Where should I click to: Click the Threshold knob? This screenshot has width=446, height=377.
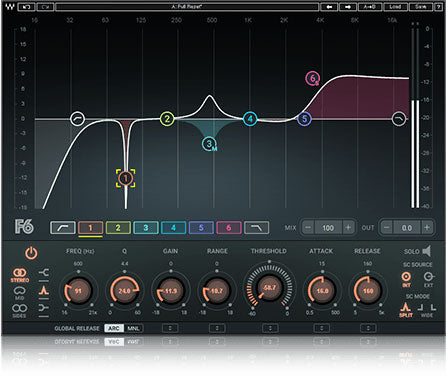tap(269, 287)
